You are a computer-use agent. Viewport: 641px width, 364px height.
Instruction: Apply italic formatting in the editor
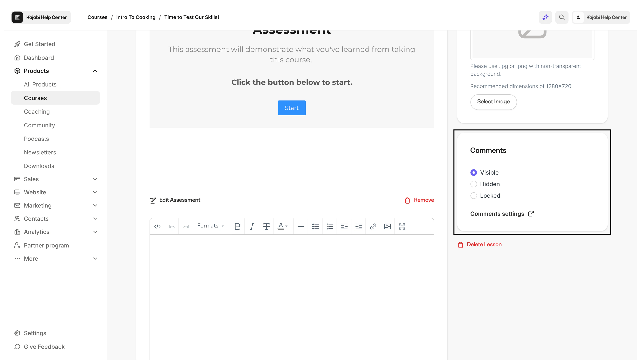coord(252,226)
